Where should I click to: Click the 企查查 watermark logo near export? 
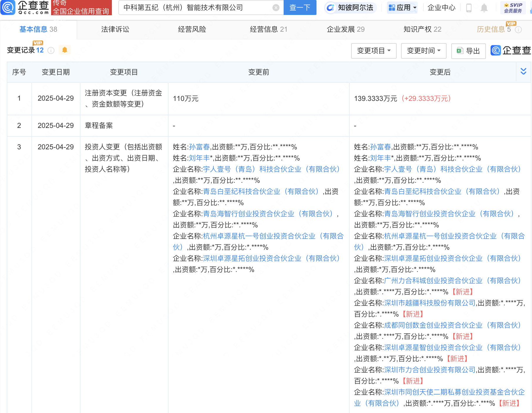click(511, 50)
